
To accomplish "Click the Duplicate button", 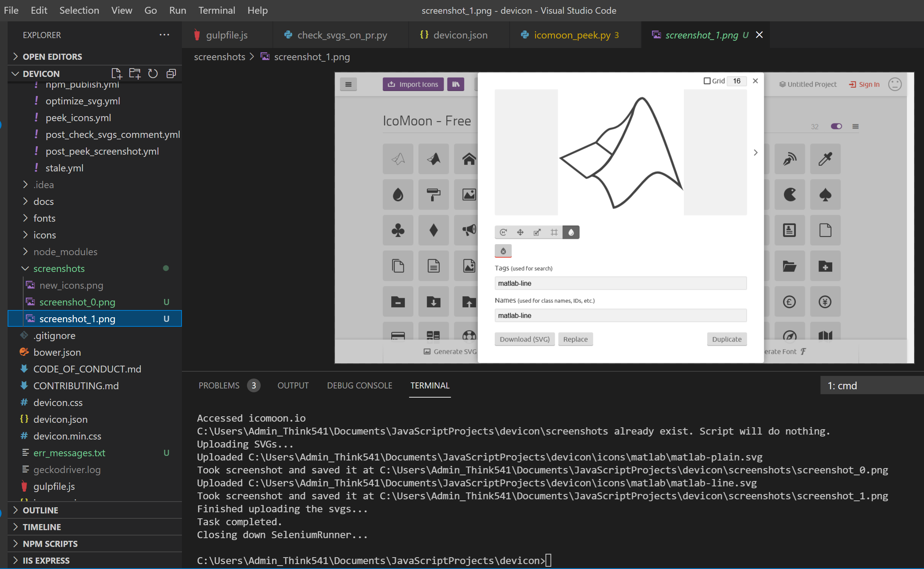I will (x=727, y=339).
